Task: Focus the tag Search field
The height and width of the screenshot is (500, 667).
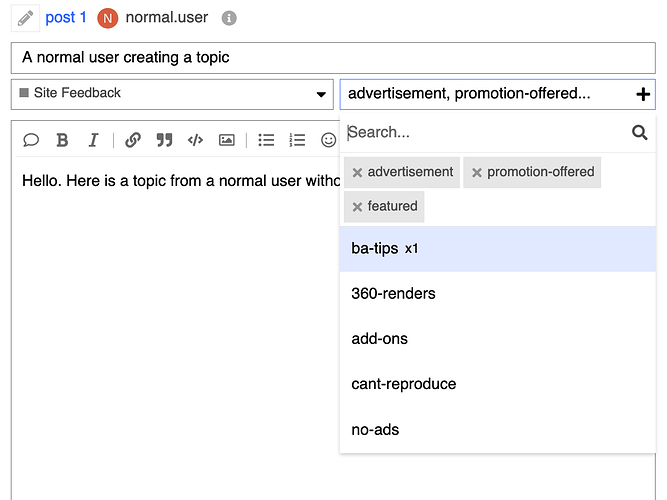Action: [487, 132]
